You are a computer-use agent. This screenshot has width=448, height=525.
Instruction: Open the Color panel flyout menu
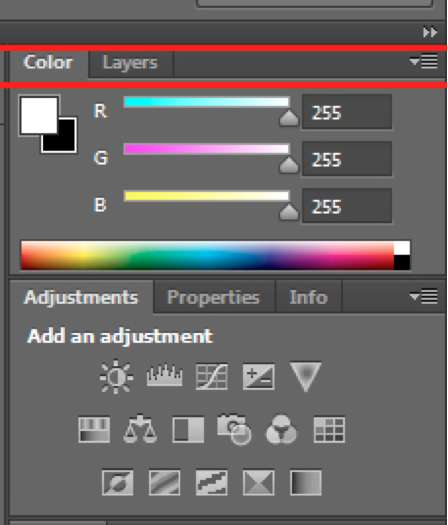[424, 62]
